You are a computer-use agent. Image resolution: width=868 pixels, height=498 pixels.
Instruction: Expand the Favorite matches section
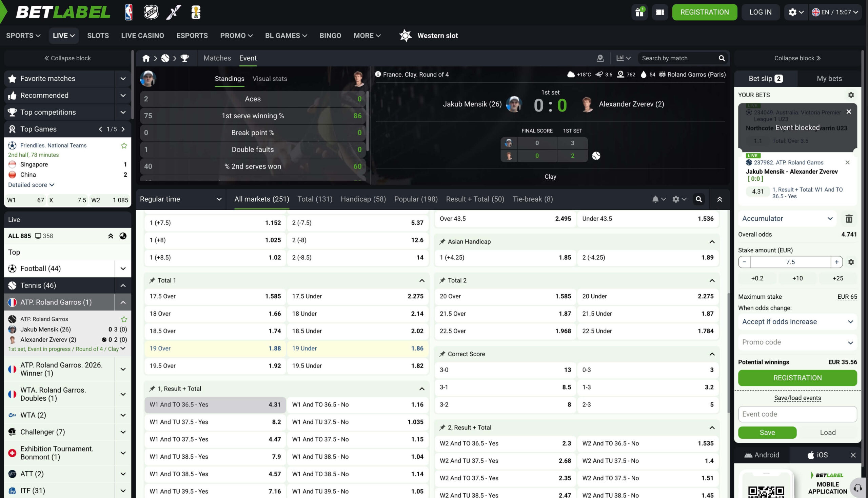pyautogui.click(x=123, y=79)
